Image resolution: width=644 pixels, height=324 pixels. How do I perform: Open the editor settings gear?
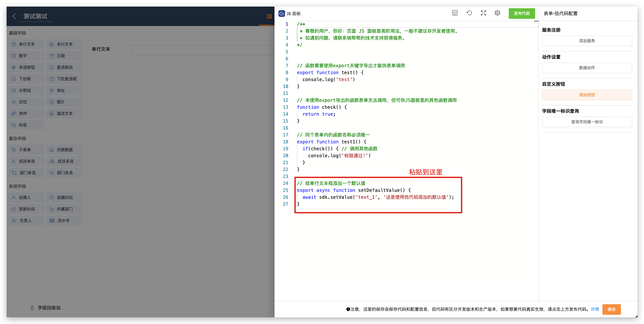click(498, 13)
